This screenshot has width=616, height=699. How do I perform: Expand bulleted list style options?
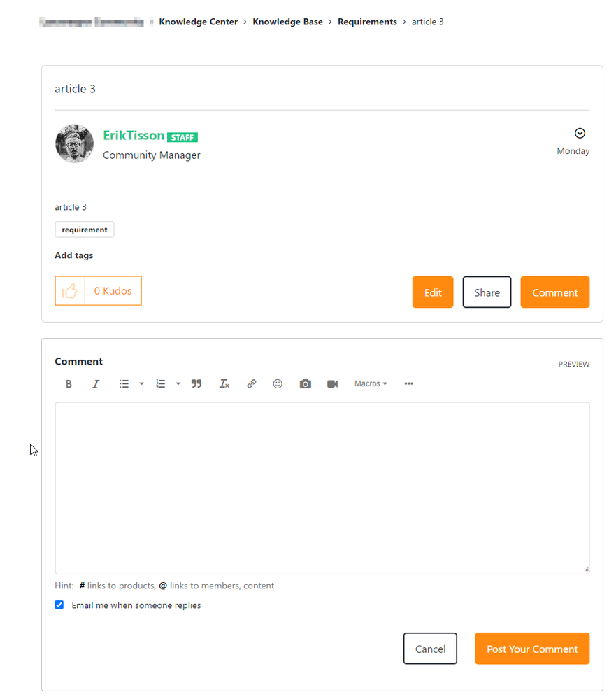(142, 384)
